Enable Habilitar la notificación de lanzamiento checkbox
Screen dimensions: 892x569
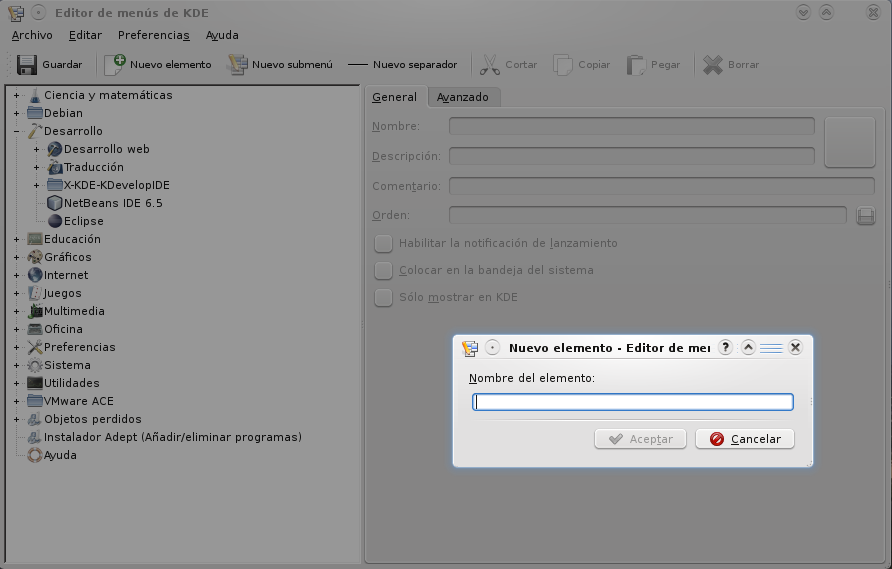[383, 244]
